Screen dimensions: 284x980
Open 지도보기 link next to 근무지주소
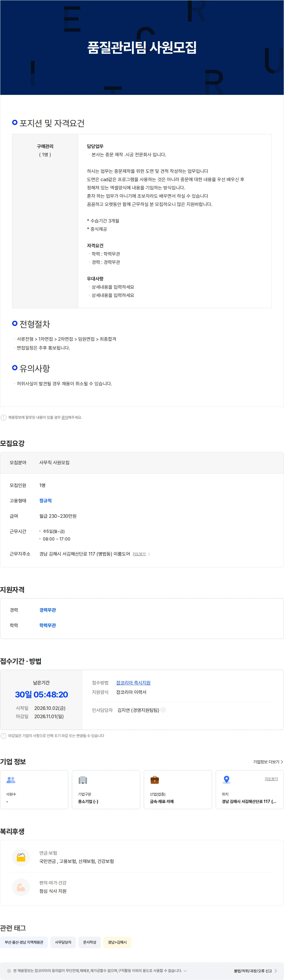[x=139, y=554]
